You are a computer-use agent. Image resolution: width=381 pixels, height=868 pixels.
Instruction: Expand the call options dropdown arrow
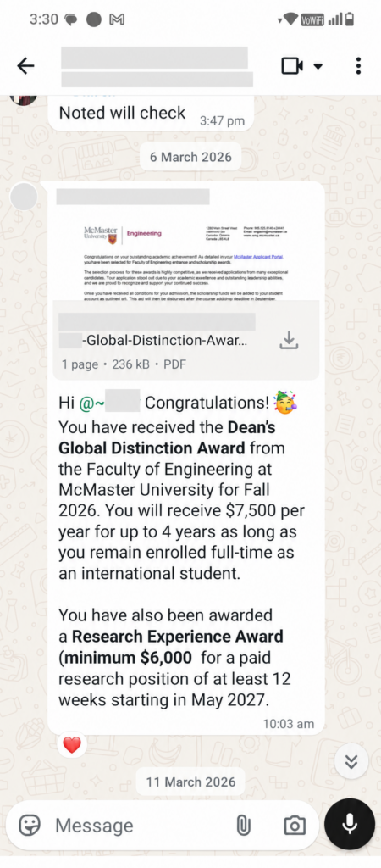318,66
